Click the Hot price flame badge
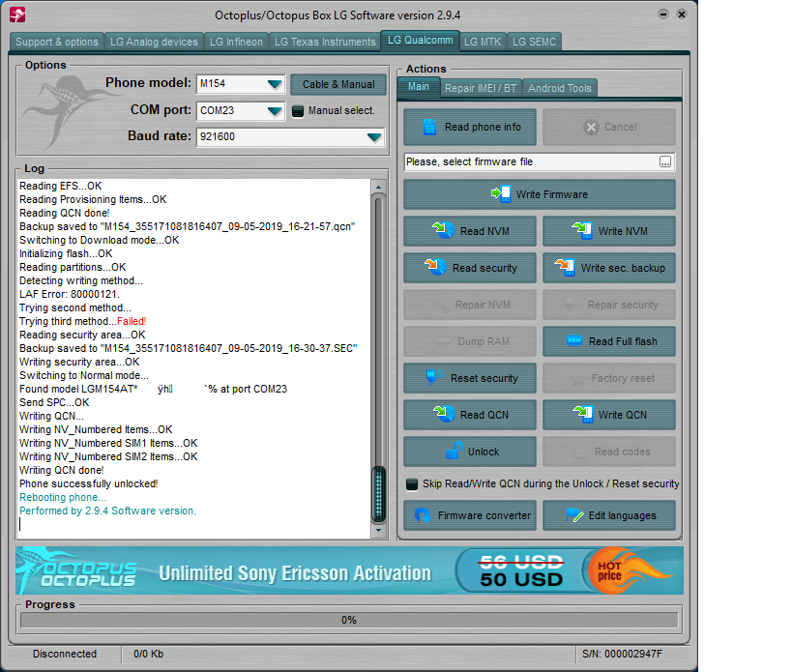Screen dimensions: 792x672 [627, 571]
